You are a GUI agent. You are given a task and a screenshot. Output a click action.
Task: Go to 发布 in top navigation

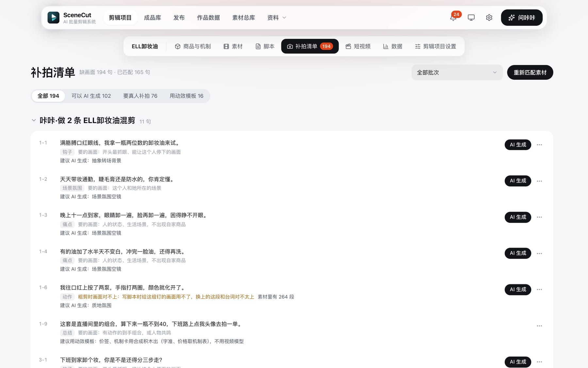pos(179,18)
